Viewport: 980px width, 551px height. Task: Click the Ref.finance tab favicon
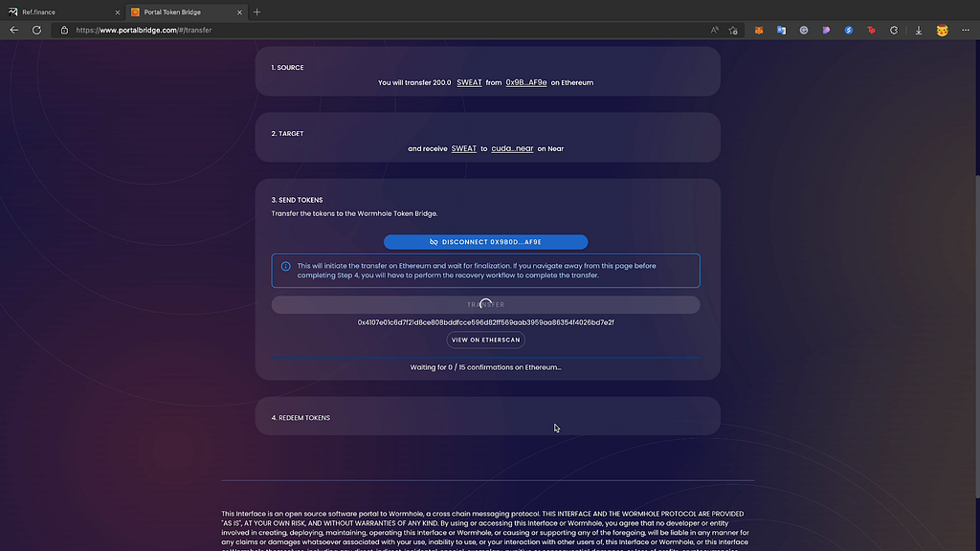click(13, 11)
